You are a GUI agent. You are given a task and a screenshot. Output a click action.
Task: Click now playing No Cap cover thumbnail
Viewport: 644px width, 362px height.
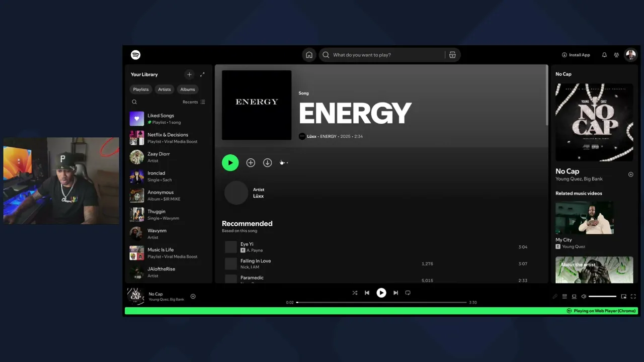click(x=135, y=296)
